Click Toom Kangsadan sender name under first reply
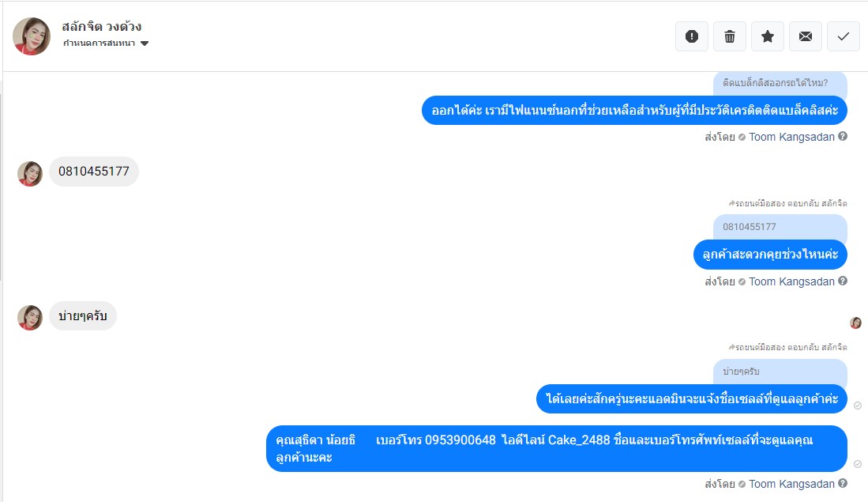Screen dimensions: 868x502 791,137
